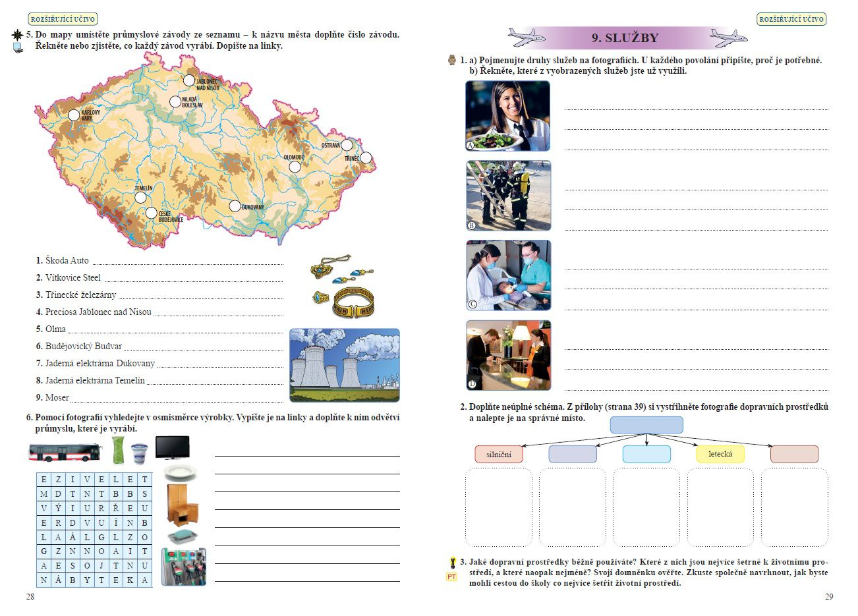The width and height of the screenshot is (858, 616).
Task: Click the airplane left of the 9. SLUŽBY title
Action: 527,38
